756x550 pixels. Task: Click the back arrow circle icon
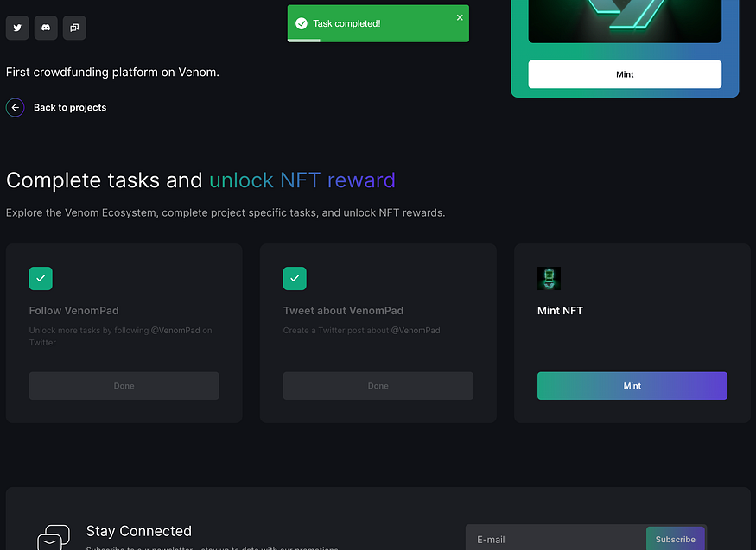15,107
